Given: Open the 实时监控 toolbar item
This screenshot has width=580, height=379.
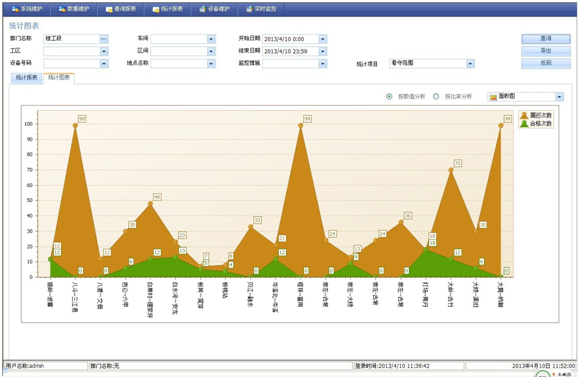Looking at the screenshot, I should [x=261, y=9].
